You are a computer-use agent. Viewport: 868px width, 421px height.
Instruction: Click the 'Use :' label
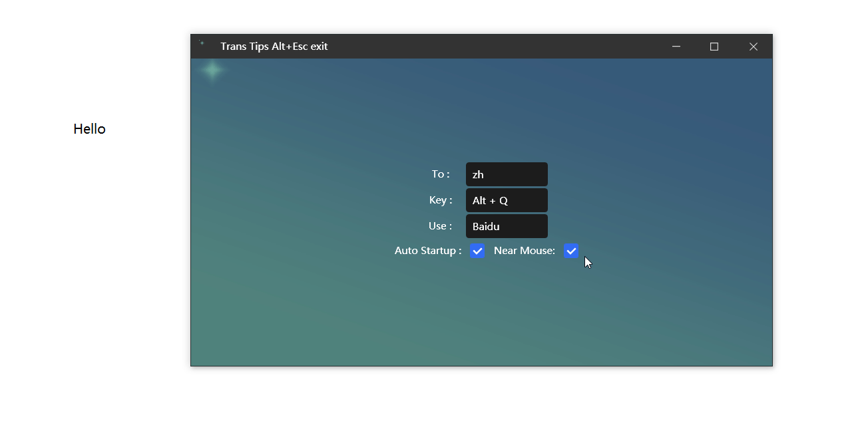pyautogui.click(x=441, y=226)
